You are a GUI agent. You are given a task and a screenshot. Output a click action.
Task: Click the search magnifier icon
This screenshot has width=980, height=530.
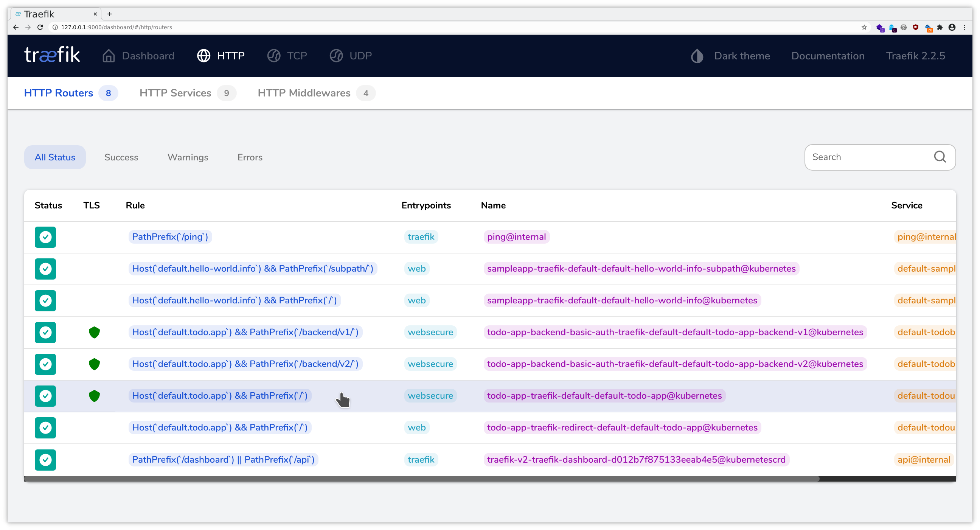click(x=940, y=157)
